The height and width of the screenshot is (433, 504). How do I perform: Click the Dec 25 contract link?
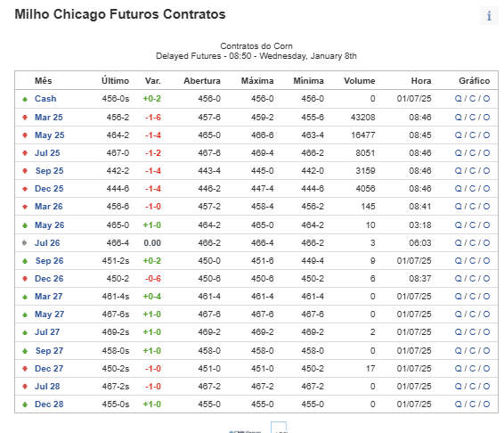coord(49,189)
